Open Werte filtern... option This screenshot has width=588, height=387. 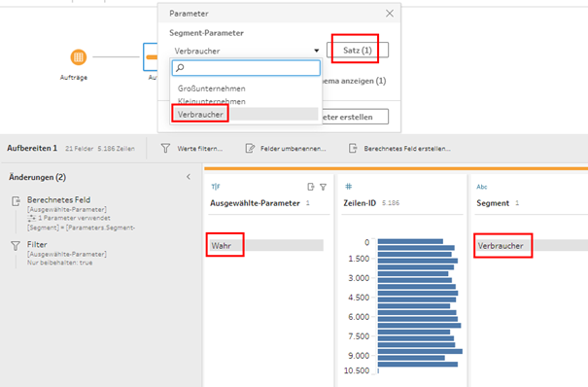coord(200,149)
